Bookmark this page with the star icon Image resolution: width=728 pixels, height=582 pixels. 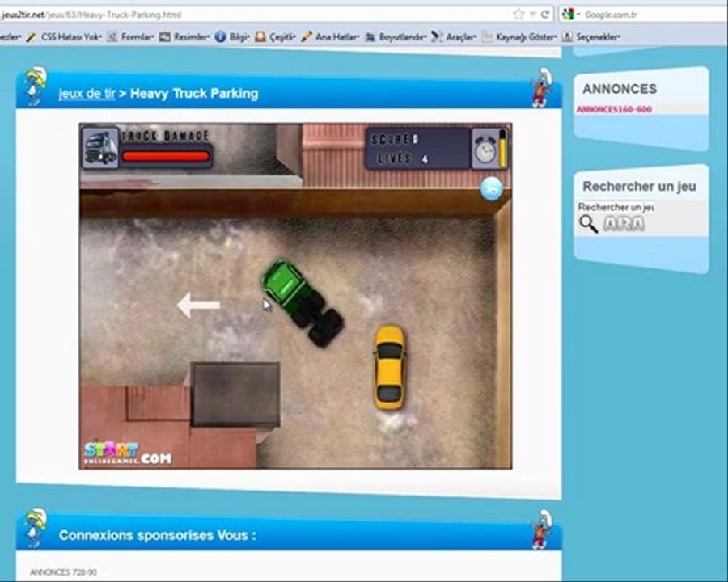[518, 15]
